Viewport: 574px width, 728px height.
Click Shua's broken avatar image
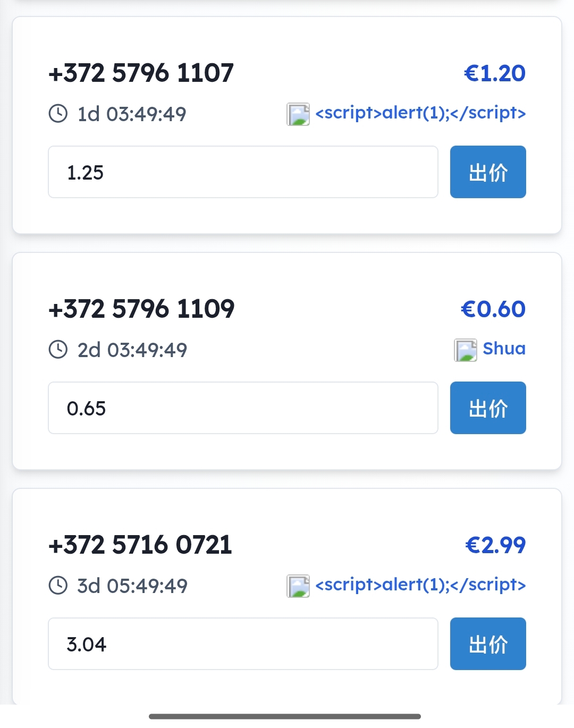[x=466, y=350]
